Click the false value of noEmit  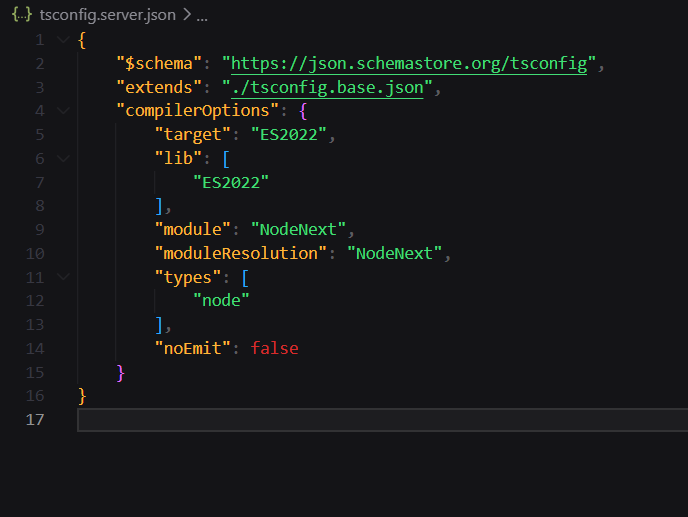click(x=275, y=348)
